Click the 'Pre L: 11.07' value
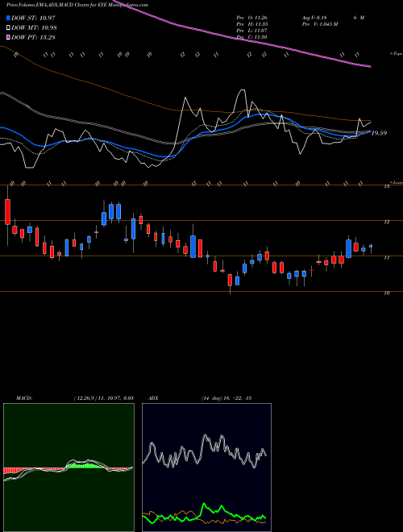 252,31
